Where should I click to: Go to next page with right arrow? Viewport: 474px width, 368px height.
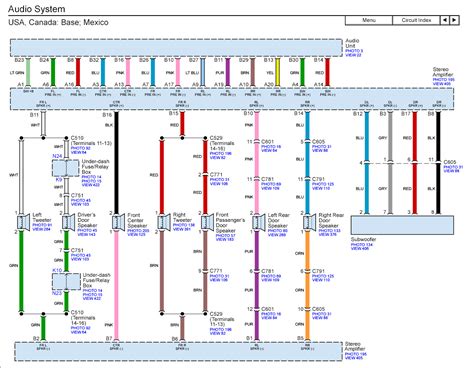tap(454, 20)
